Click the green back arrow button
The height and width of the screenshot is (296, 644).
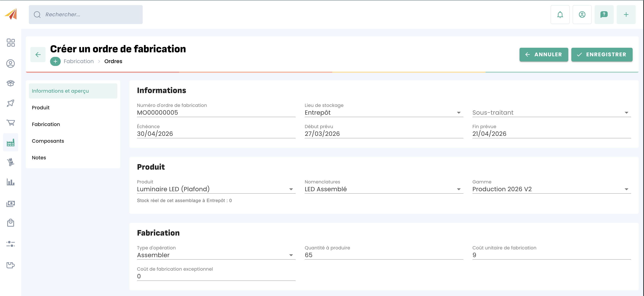point(38,55)
